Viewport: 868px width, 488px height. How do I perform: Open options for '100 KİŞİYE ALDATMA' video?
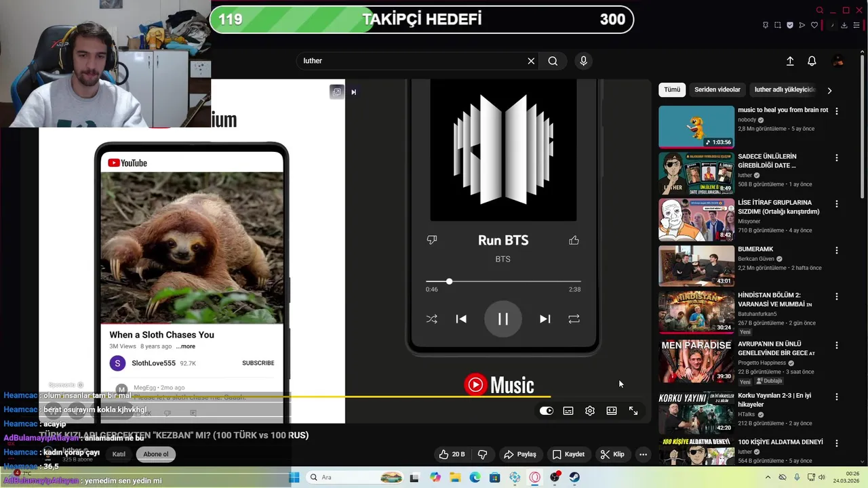836,443
